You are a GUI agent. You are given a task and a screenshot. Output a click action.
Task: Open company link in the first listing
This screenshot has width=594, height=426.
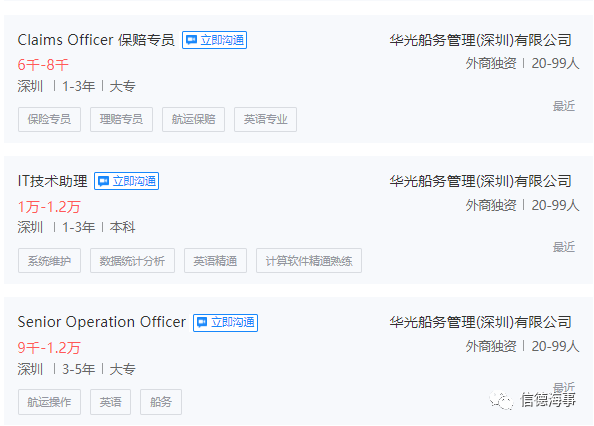480,40
